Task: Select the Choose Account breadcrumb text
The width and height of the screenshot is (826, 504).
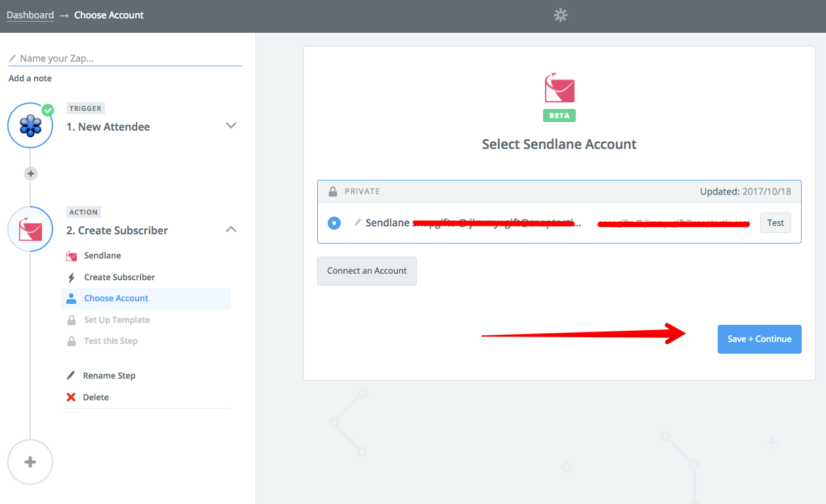Action: [x=109, y=14]
